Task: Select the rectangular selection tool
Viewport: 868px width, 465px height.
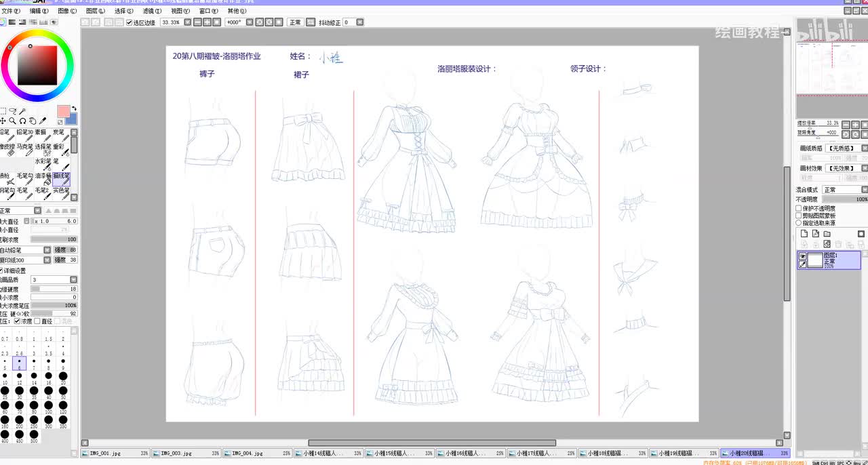Action: point(3,111)
